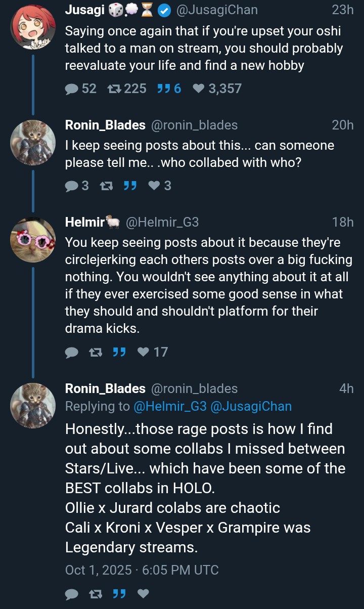
Task: Like Helmir's post with 17 likes
Action: click(x=144, y=352)
